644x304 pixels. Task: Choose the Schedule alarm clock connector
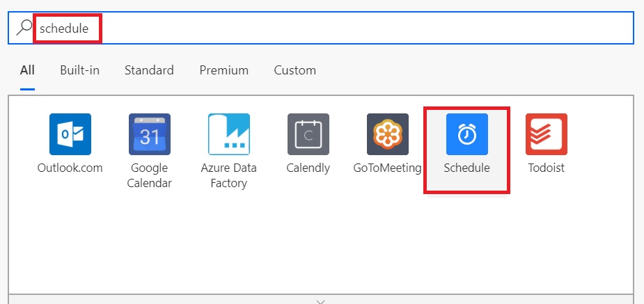coord(467,134)
